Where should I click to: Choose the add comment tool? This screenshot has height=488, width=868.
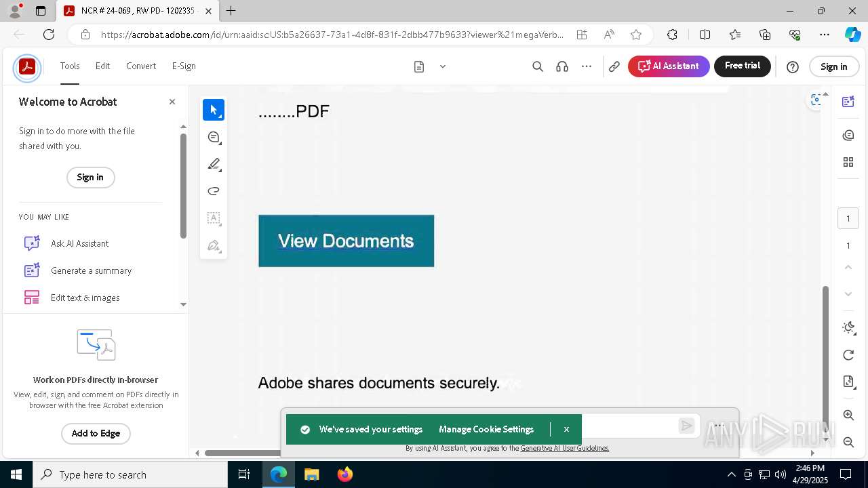[x=214, y=137]
